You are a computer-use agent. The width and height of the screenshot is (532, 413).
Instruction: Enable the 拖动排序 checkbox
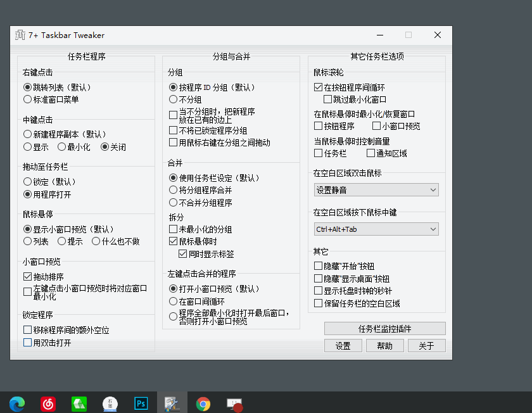27,276
